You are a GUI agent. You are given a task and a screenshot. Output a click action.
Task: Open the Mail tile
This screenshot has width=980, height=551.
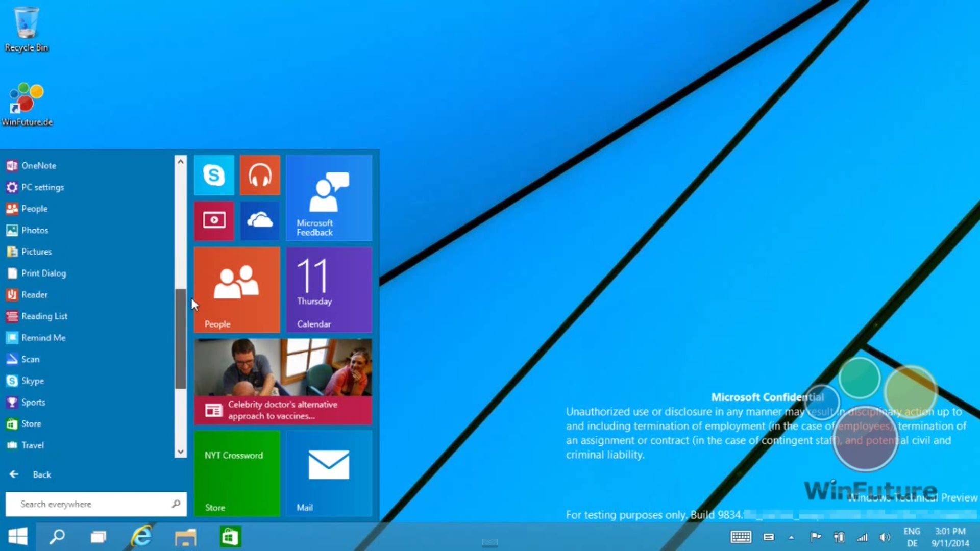(329, 473)
